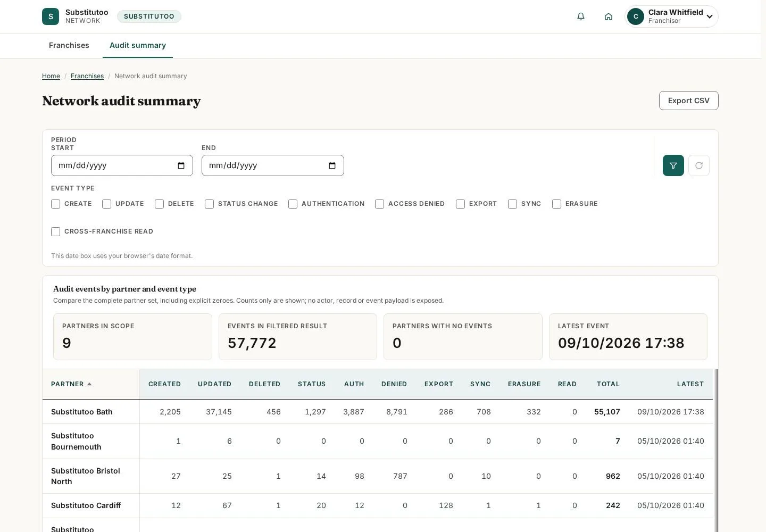Check the Status Change checkbox

coord(209,204)
